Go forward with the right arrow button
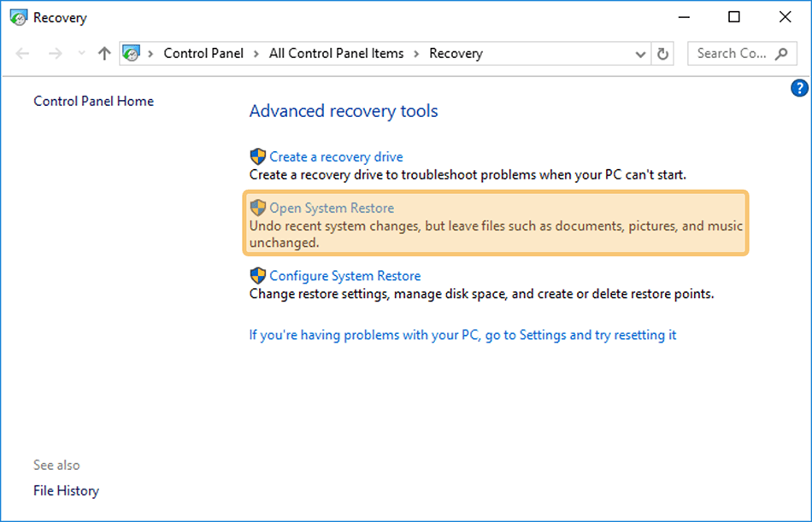Viewport: 812px width, 522px height. [55, 53]
